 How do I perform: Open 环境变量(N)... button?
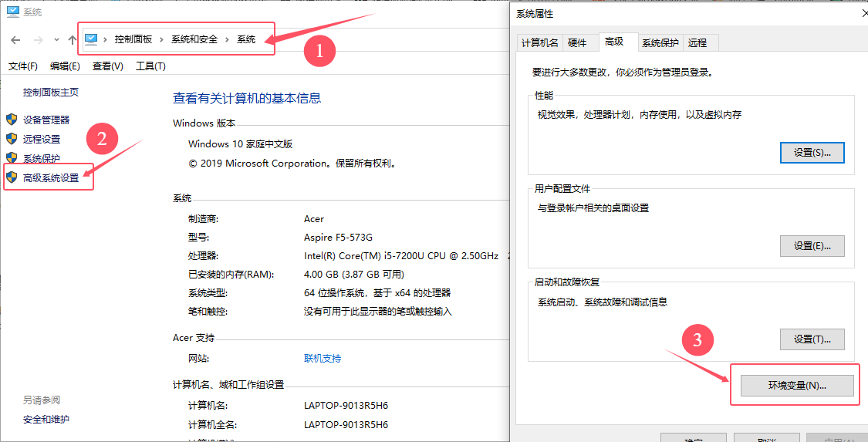pyautogui.click(x=797, y=386)
